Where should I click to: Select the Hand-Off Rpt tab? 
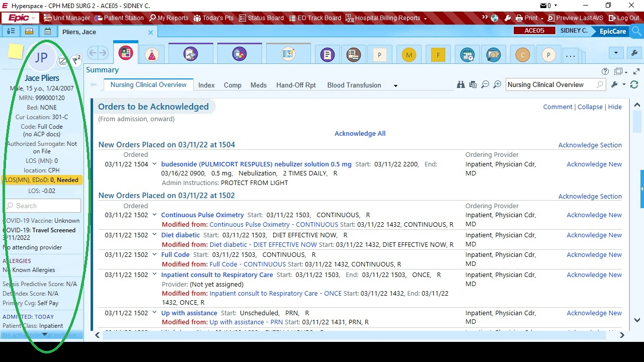[x=296, y=85]
